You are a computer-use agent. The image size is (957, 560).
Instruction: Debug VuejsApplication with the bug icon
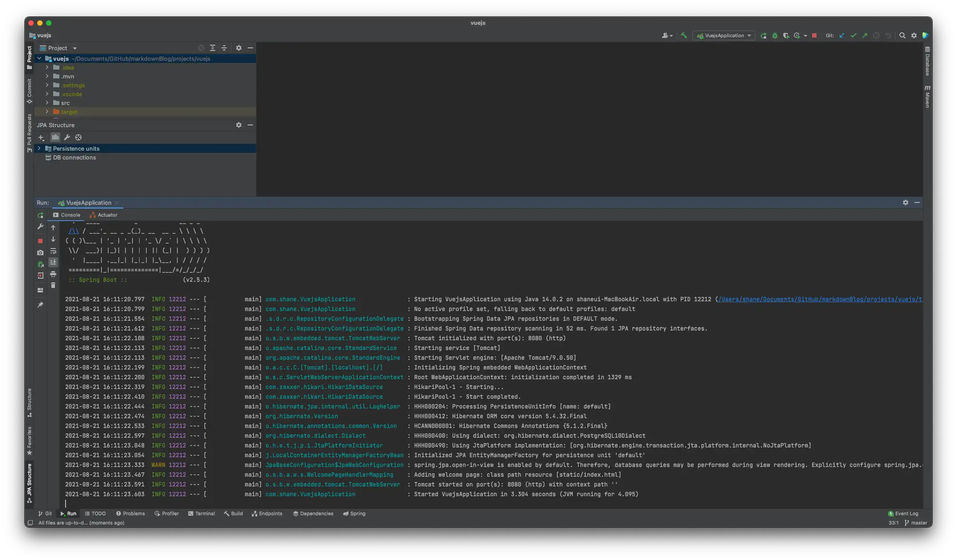[774, 35]
